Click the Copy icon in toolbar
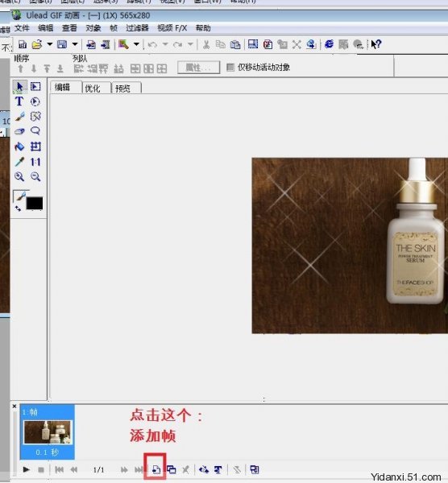The height and width of the screenshot is (483, 448). 221,44
